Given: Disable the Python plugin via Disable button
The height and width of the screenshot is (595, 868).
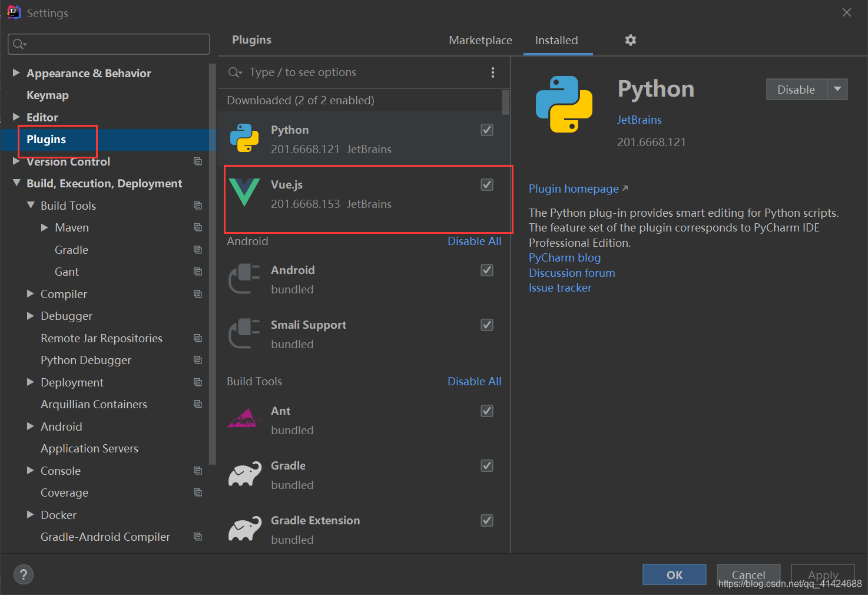Looking at the screenshot, I should click(797, 90).
